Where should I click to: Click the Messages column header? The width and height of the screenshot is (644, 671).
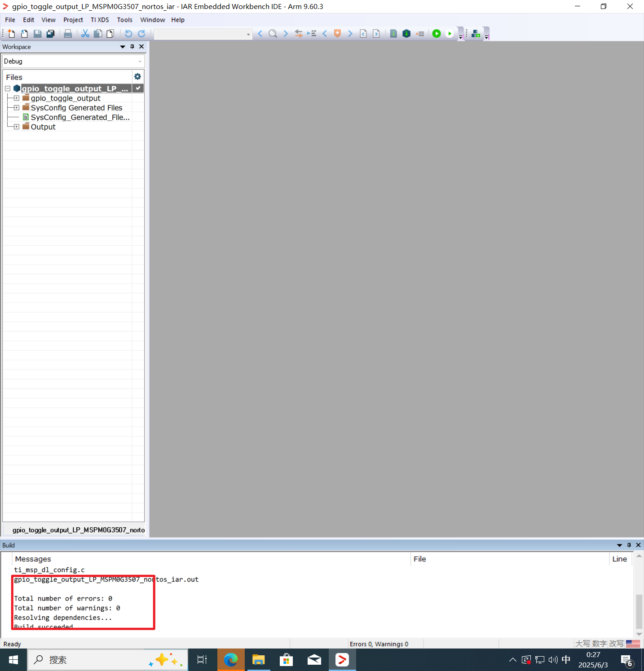point(212,559)
